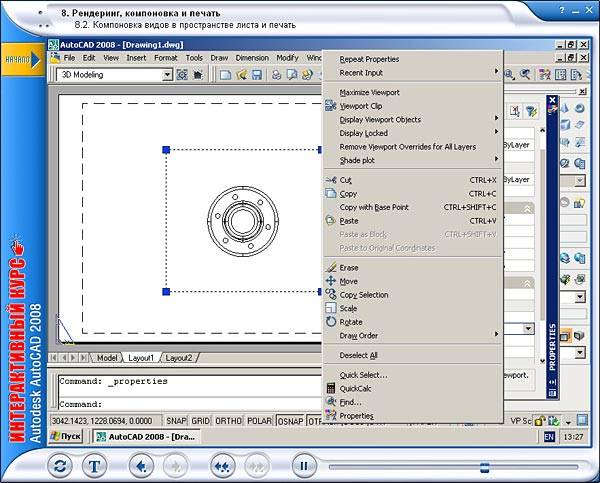Open the 3D Modeling workspace dropdown
600x483 pixels.
tap(167, 75)
